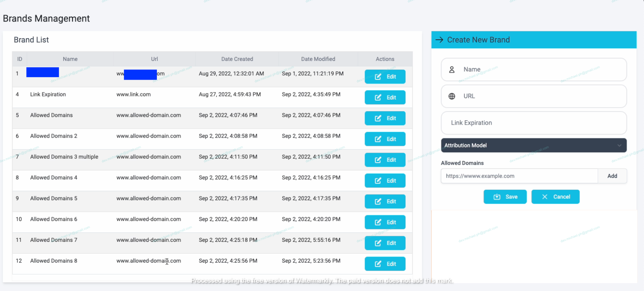
Task: Click the globe icon in URL field
Action: [452, 96]
